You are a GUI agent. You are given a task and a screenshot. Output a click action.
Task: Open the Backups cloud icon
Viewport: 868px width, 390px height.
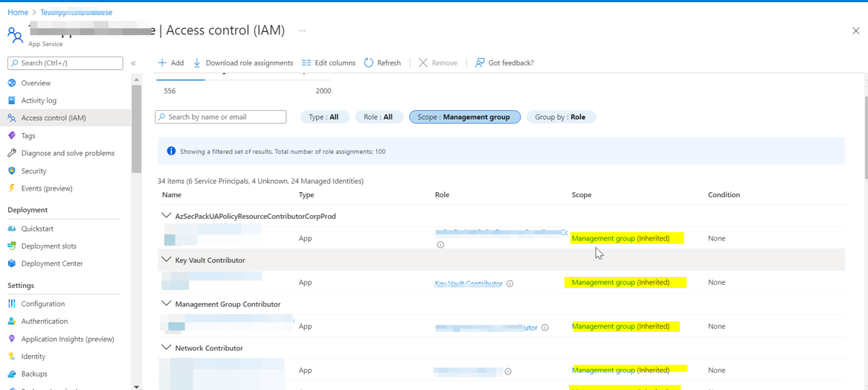(x=12, y=374)
